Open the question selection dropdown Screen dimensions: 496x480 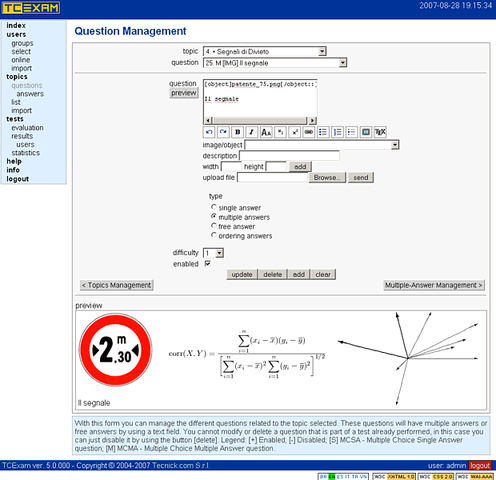[275, 63]
